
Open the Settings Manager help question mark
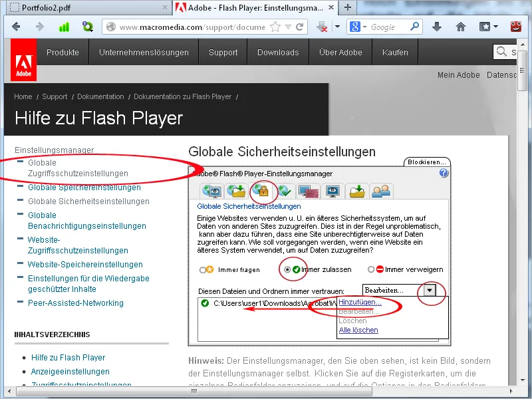point(444,173)
